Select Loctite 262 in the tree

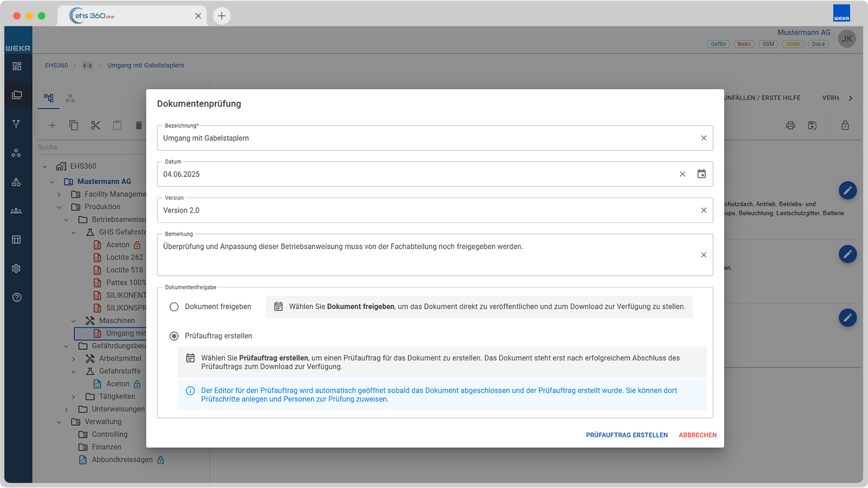click(x=124, y=258)
